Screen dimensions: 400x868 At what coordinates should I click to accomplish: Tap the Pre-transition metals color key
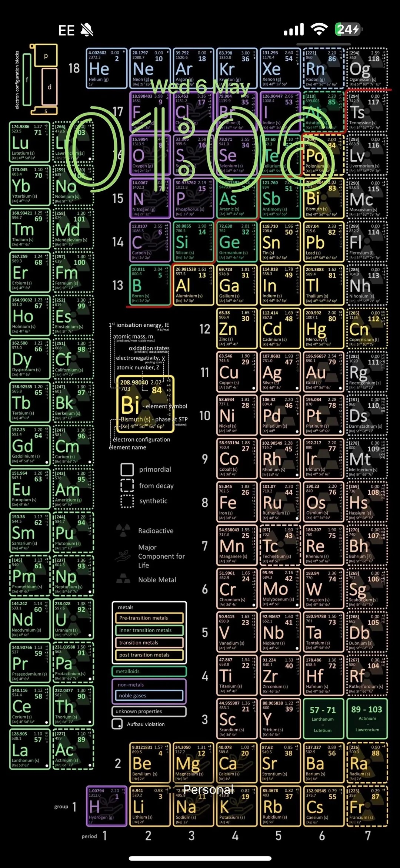150,618
